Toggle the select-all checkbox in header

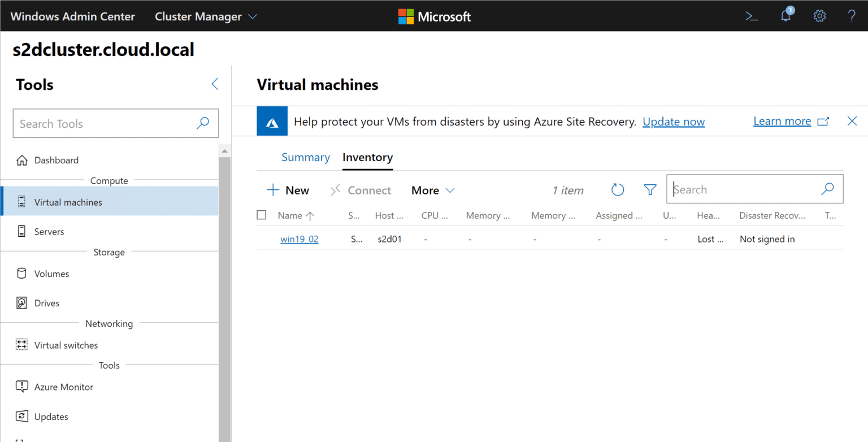pyautogui.click(x=262, y=215)
